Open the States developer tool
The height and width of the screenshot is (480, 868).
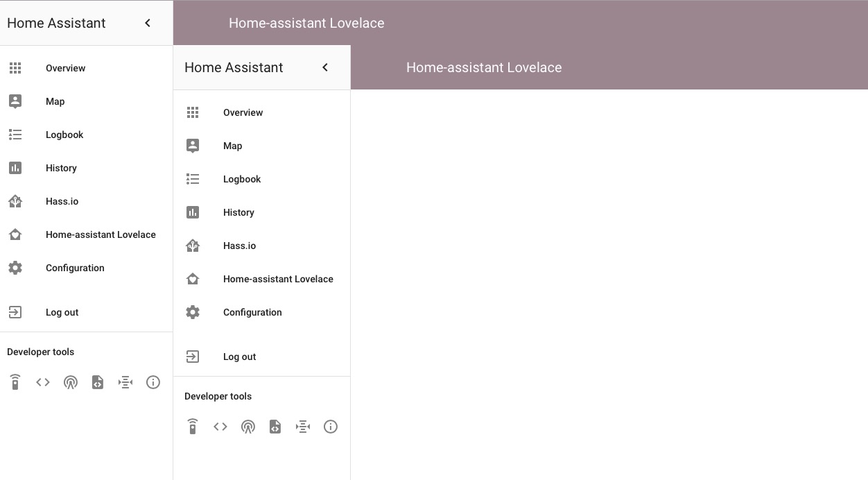pyautogui.click(x=220, y=427)
